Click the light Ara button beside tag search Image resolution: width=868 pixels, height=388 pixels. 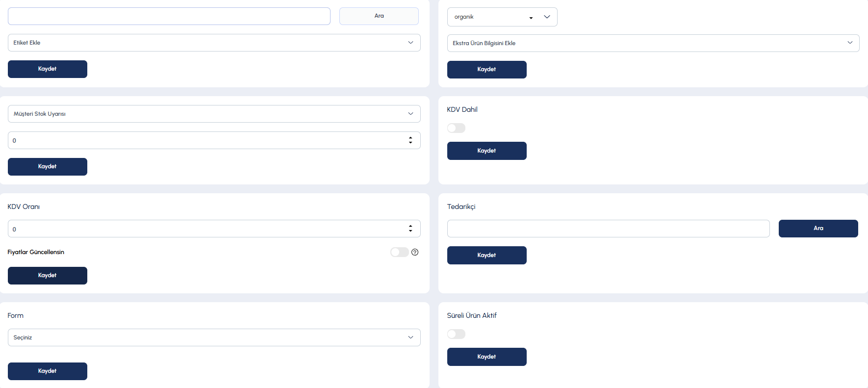click(x=379, y=16)
